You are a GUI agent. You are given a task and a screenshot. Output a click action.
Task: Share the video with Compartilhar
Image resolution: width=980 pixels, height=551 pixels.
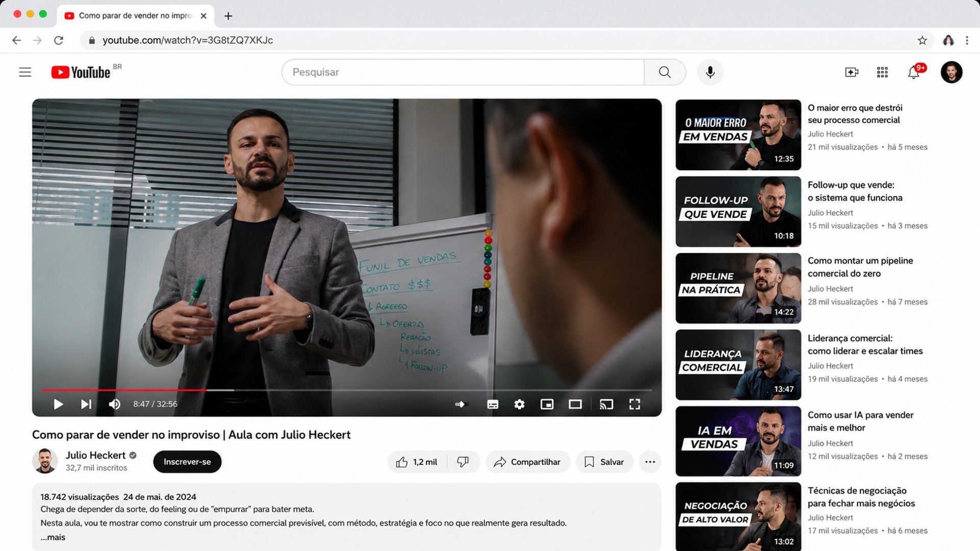528,462
